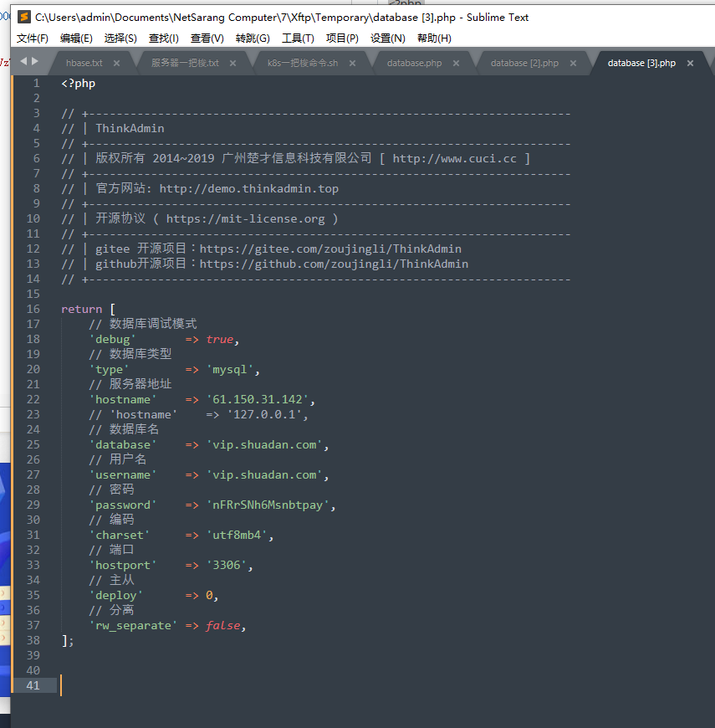This screenshot has width=715, height=728.
Task: Open the 选择(S) menu
Action: [x=120, y=38]
